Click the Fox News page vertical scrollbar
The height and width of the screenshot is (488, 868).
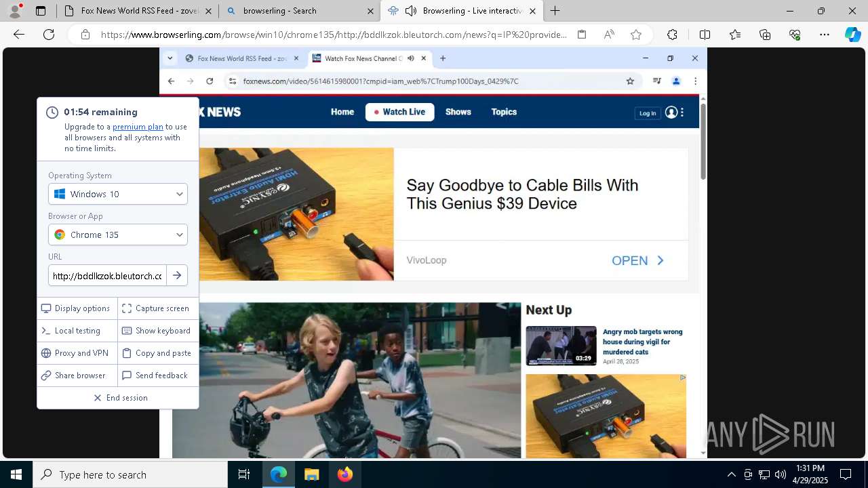pyautogui.click(x=703, y=142)
